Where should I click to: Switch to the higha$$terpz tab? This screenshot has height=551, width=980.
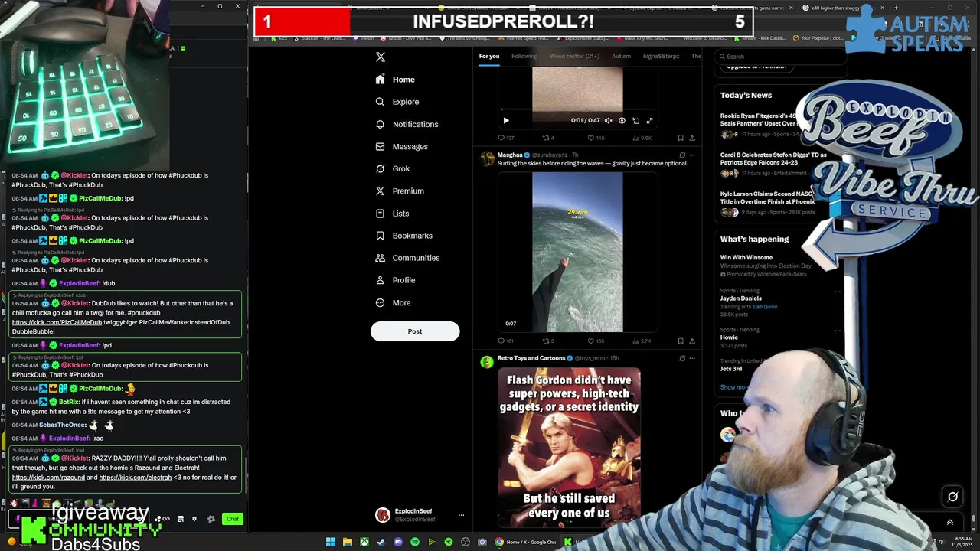(x=661, y=56)
